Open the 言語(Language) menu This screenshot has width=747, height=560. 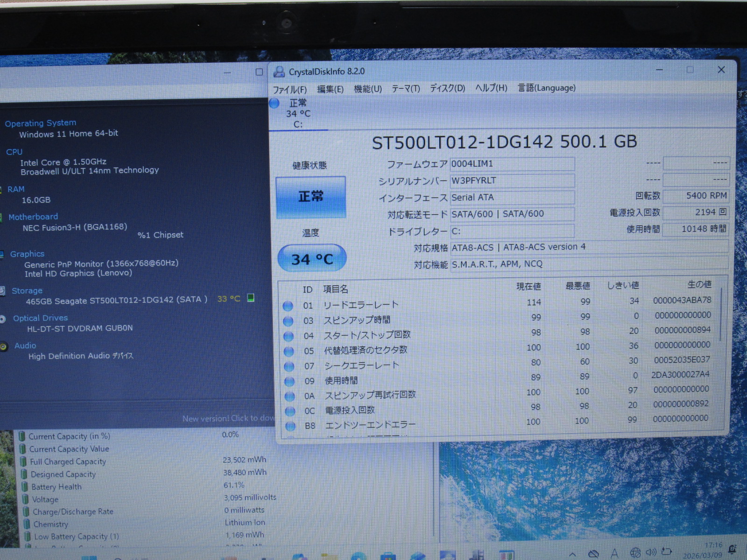click(546, 88)
